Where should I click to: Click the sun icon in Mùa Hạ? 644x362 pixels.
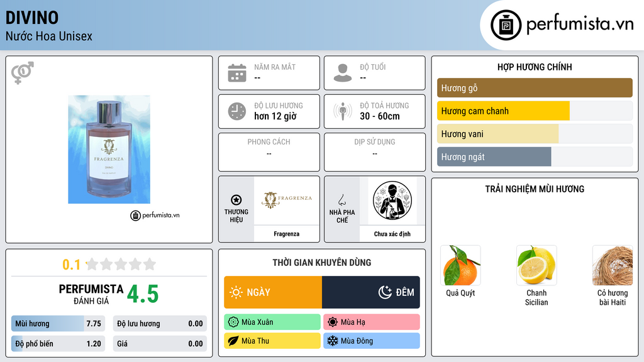click(333, 322)
